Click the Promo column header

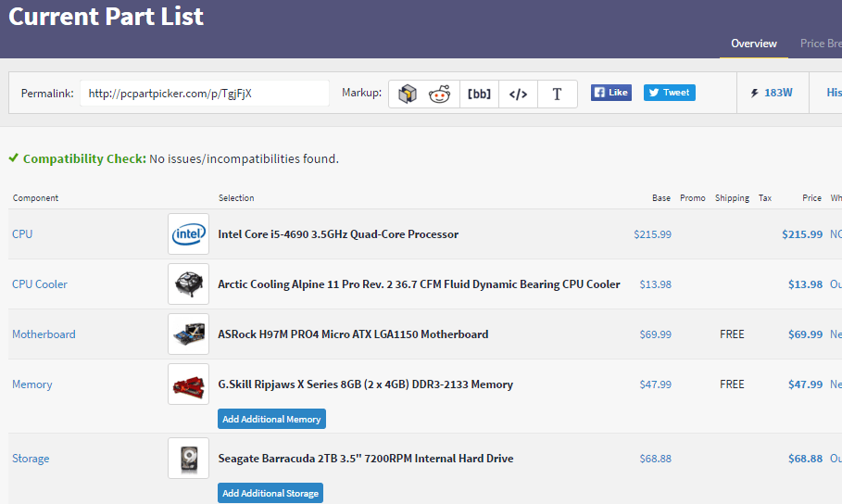pyautogui.click(x=693, y=197)
